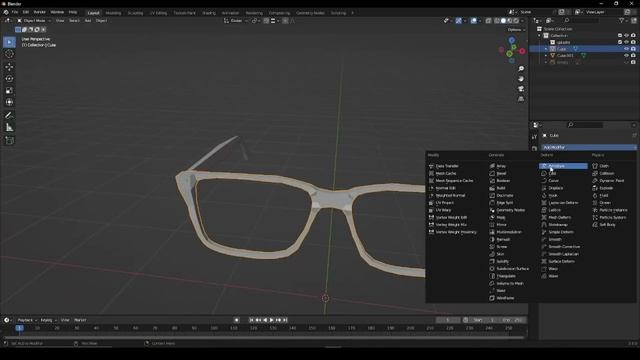Toggle Collection exclude checkbox in outliner
640x360 pixels.
click(x=620, y=36)
